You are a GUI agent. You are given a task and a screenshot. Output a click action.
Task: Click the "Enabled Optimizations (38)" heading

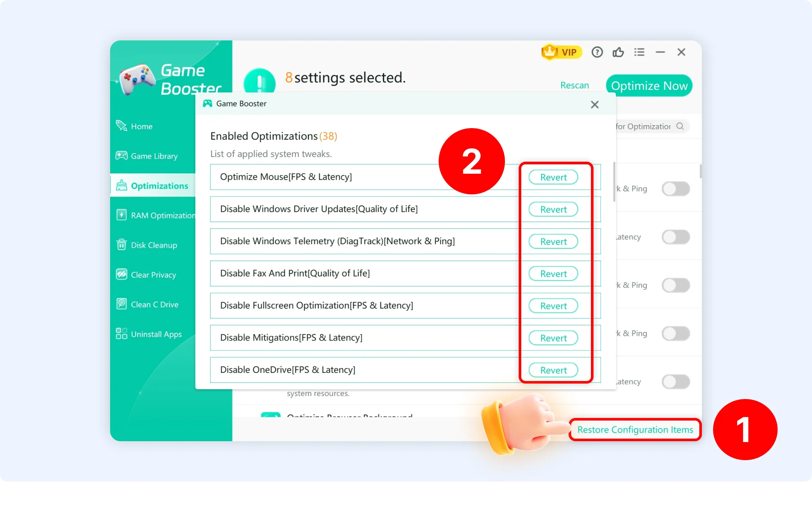274,136
